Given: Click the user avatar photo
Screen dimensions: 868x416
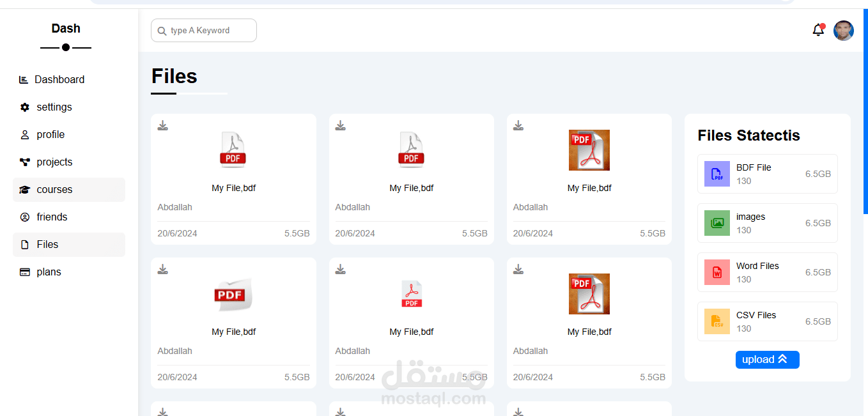Looking at the screenshot, I should coord(844,30).
